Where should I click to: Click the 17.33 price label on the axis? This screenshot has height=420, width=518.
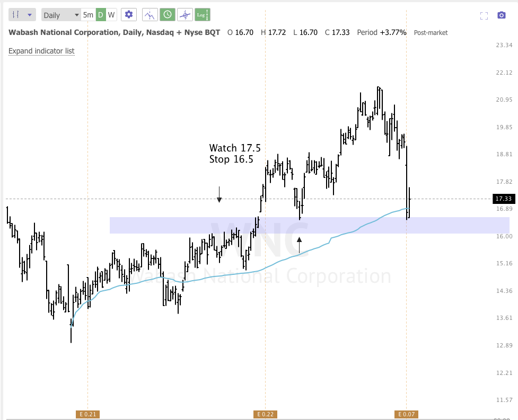[x=503, y=199]
